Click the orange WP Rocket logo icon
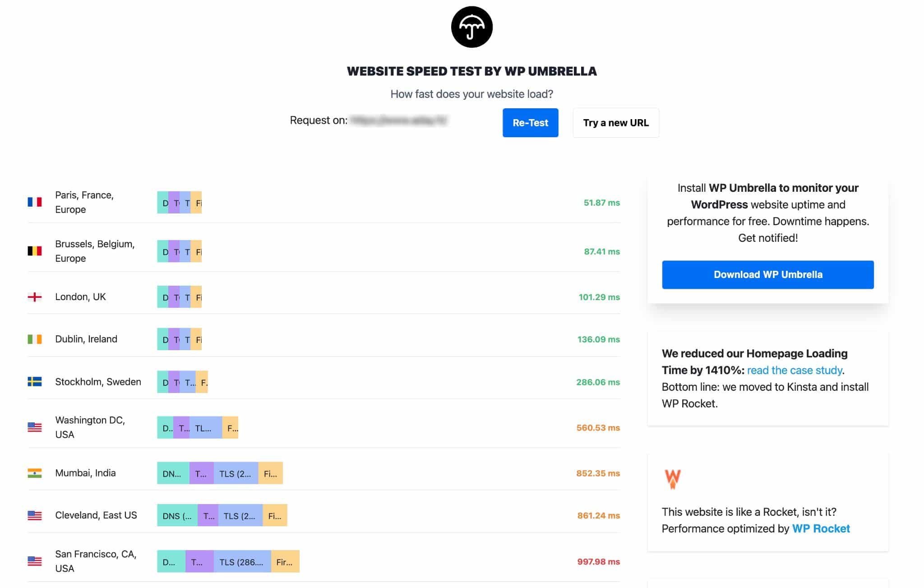The image size is (924, 588). coord(672,479)
